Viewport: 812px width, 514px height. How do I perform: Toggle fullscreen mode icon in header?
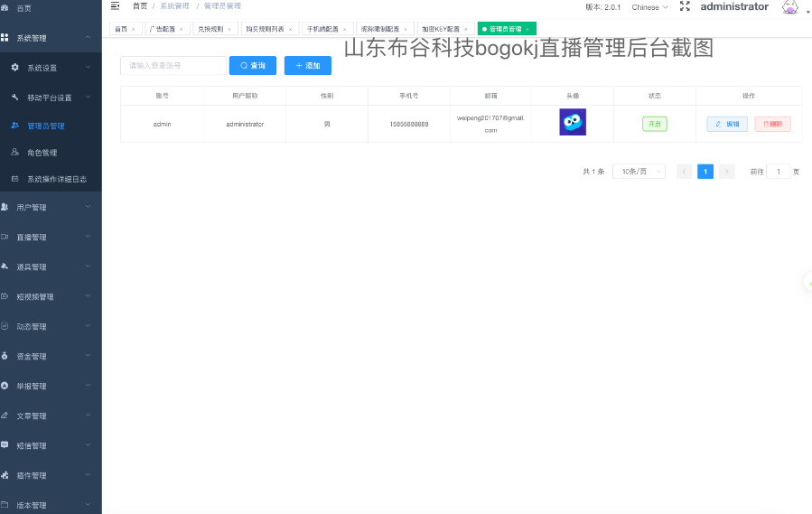pos(685,6)
